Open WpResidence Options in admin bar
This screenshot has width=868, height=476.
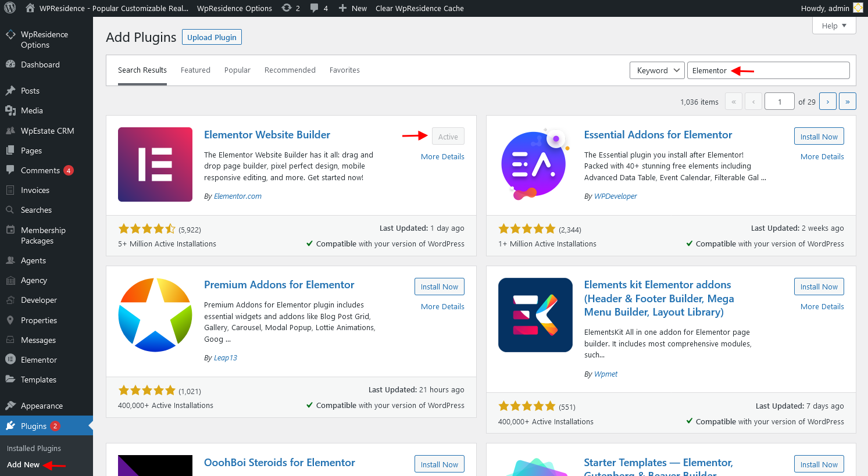tap(234, 8)
